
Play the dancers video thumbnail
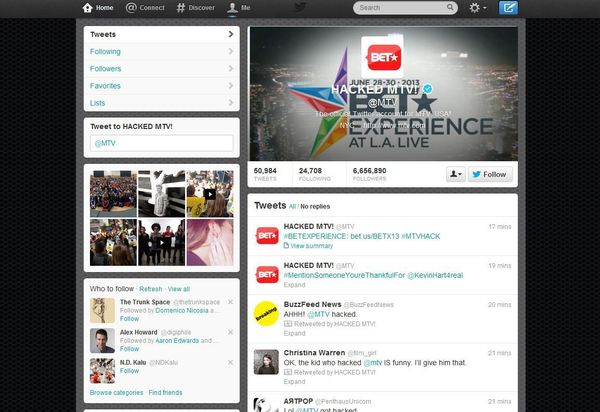(x=161, y=242)
